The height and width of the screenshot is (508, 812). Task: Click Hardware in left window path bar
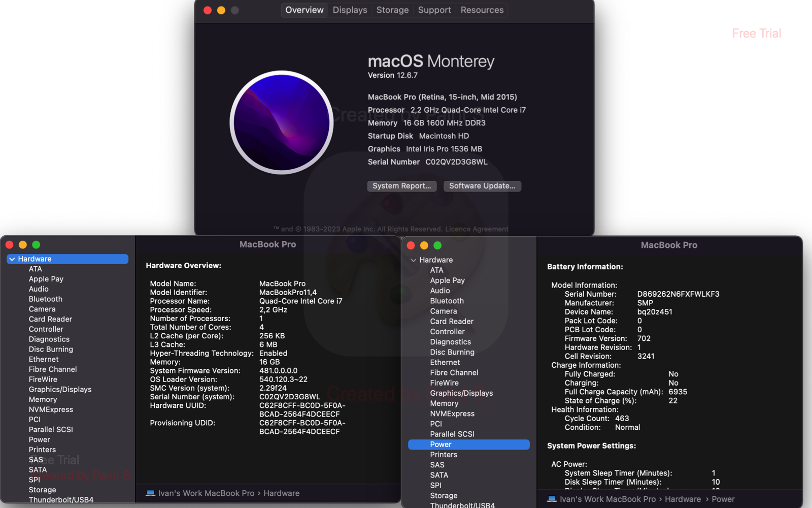click(282, 493)
